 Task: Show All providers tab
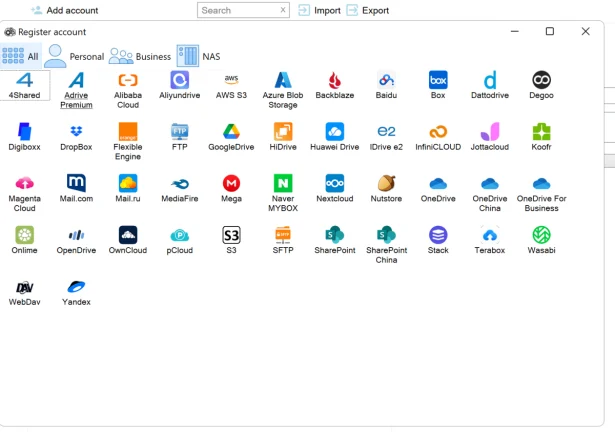pos(20,56)
